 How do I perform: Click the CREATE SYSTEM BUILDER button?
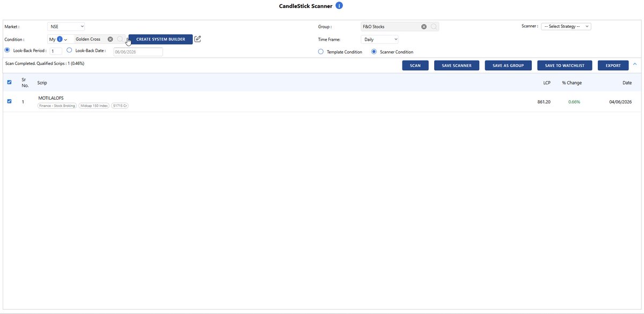pyautogui.click(x=160, y=39)
